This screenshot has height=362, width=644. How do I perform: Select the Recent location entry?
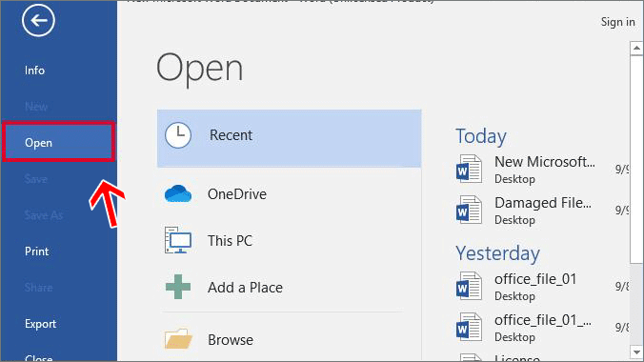tap(290, 138)
